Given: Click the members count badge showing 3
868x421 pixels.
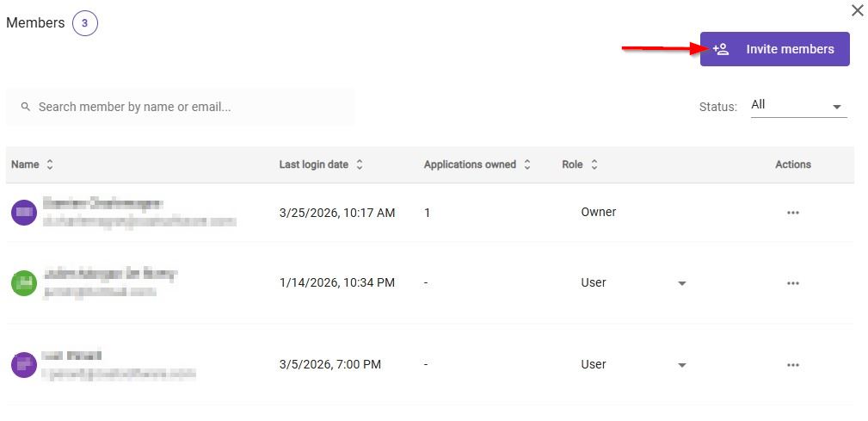Looking at the screenshot, I should pos(84,23).
